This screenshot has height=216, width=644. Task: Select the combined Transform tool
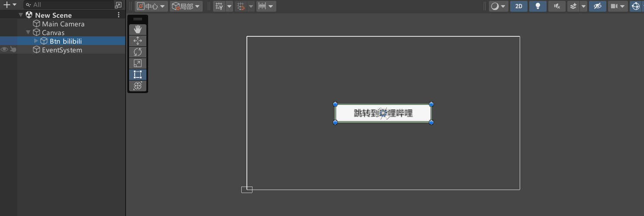138,86
